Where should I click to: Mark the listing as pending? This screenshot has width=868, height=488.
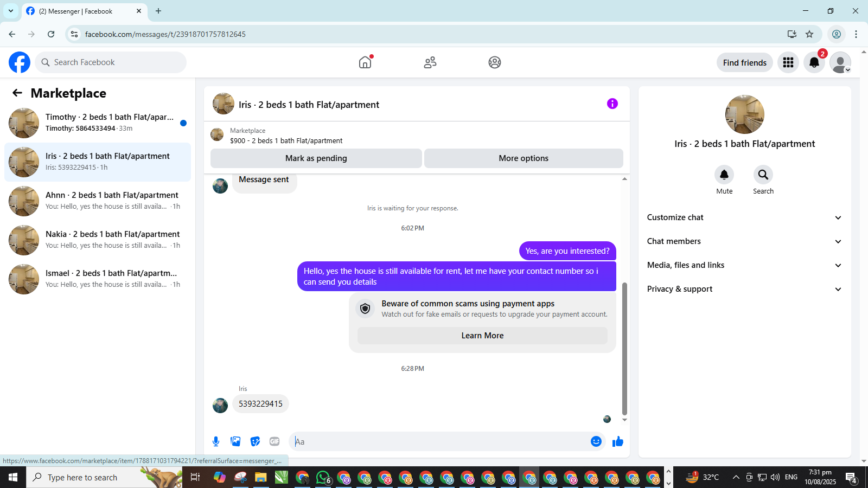coord(316,158)
